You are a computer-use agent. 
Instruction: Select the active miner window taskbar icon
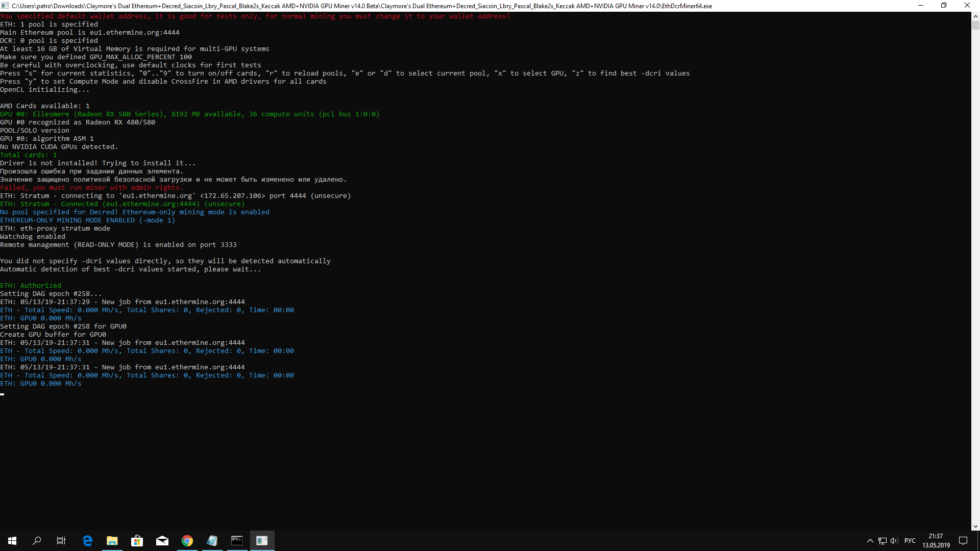click(x=262, y=541)
